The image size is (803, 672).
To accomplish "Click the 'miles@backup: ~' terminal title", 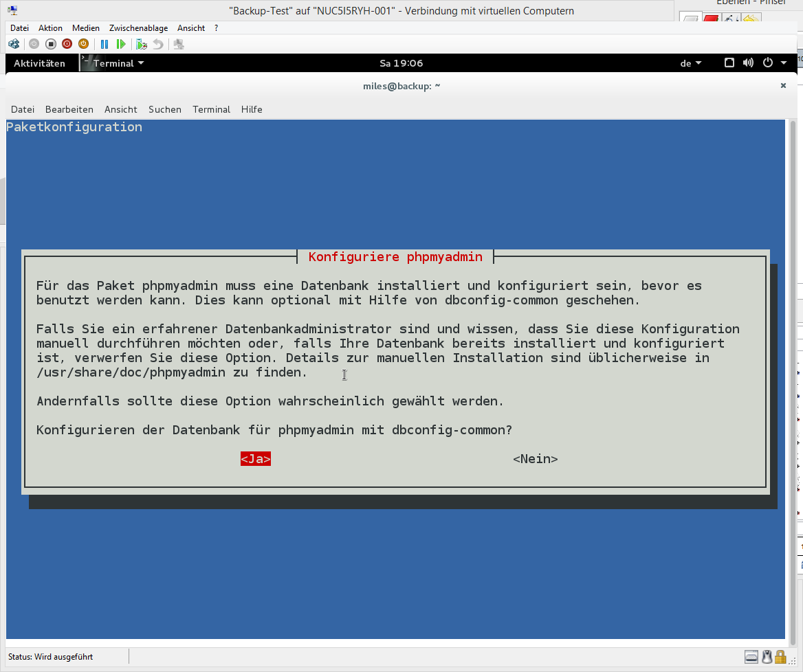I will tap(401, 86).
